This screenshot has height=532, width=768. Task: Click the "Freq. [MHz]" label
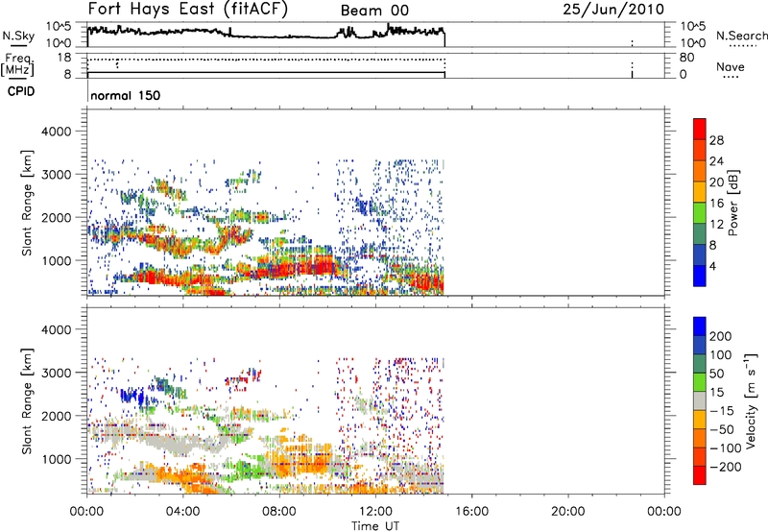pos(18,64)
